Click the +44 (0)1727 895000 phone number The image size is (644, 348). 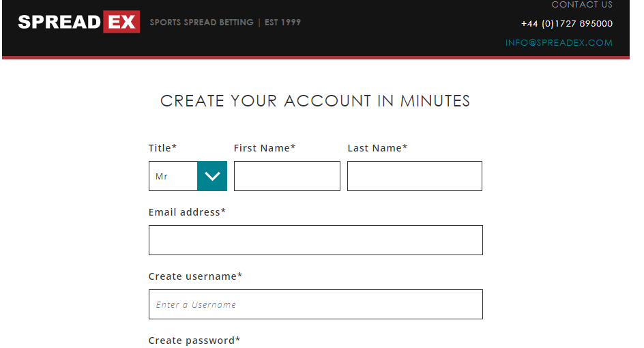(x=566, y=24)
